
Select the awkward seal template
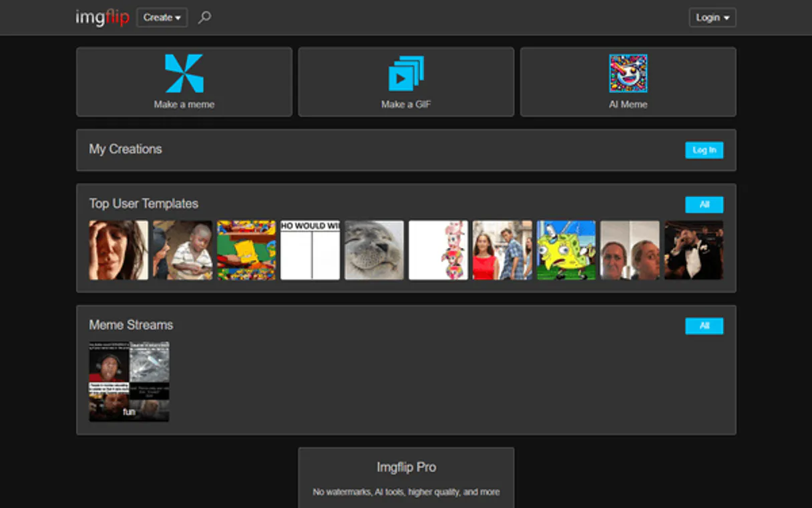pyautogui.click(x=375, y=250)
